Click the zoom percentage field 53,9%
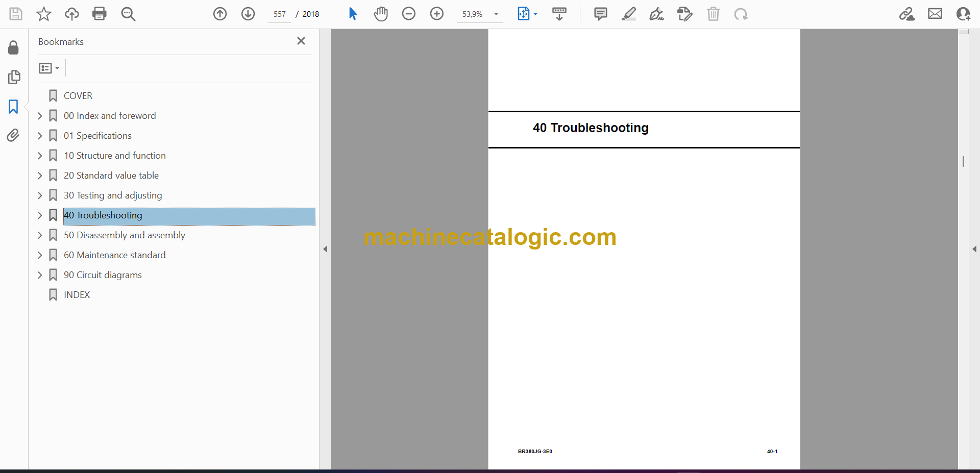This screenshot has width=980, height=473. coord(472,14)
